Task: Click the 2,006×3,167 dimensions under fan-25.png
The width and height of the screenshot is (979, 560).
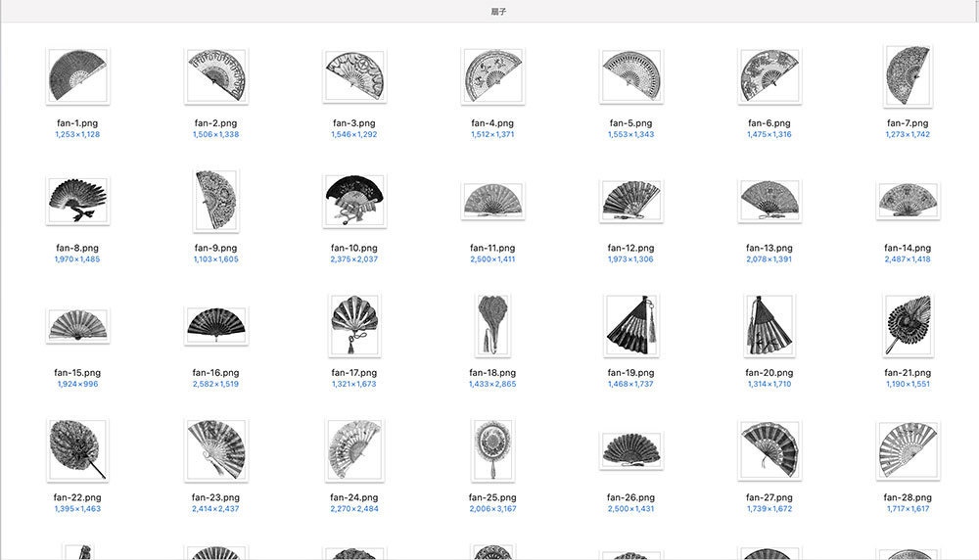Action: pos(492,509)
